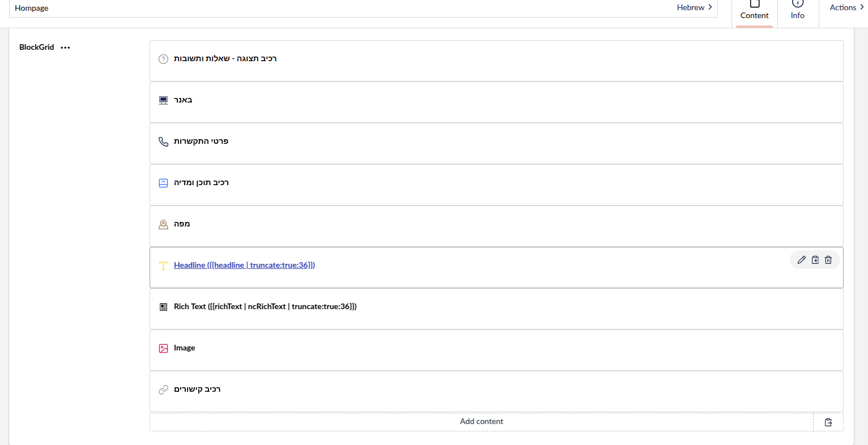Open the פרטי התקשרות block row

pos(496,144)
